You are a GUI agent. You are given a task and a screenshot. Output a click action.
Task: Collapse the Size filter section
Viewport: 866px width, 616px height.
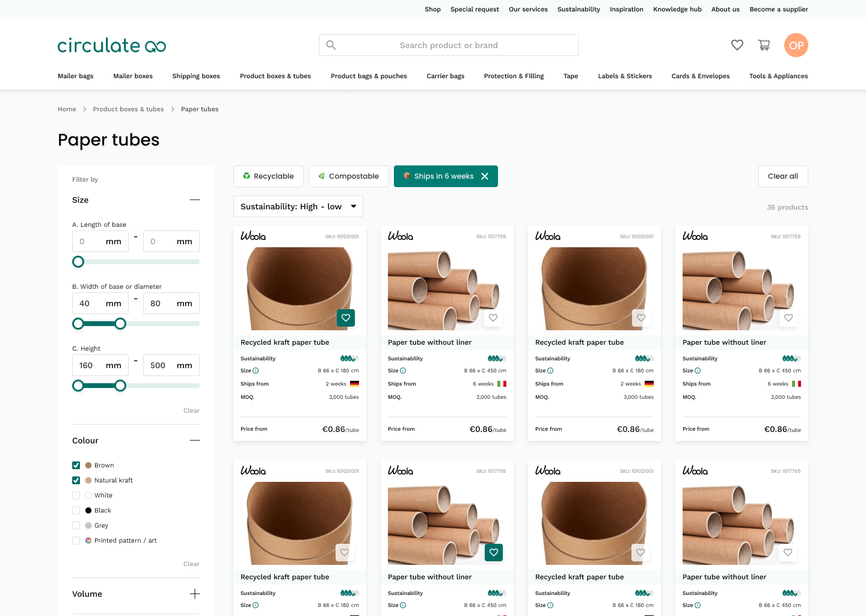point(195,200)
